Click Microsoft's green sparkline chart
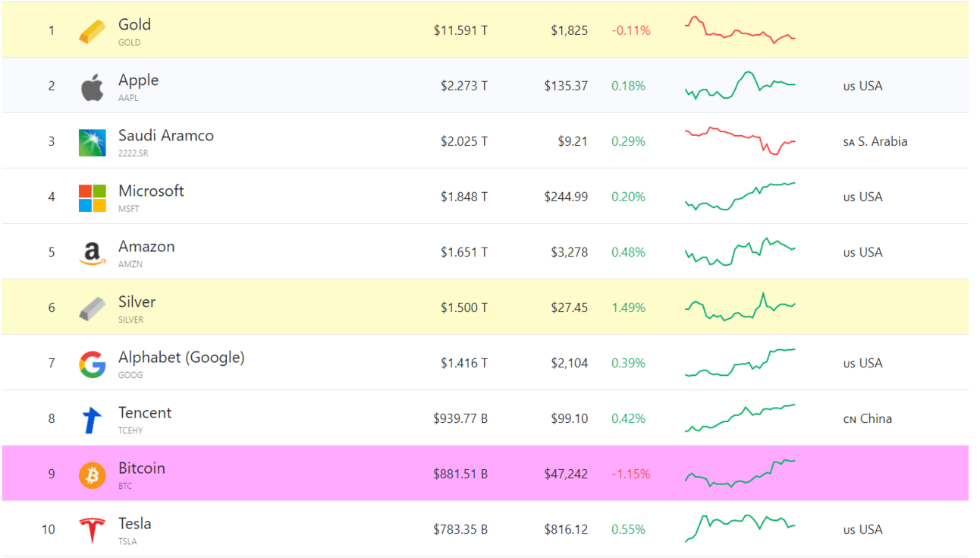This screenshot has width=980, height=558. point(740,196)
